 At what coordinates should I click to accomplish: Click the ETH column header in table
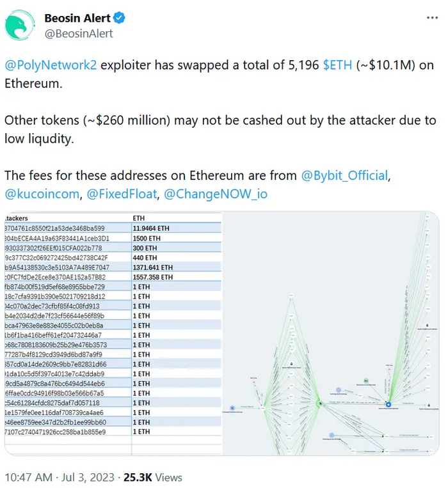coord(139,218)
